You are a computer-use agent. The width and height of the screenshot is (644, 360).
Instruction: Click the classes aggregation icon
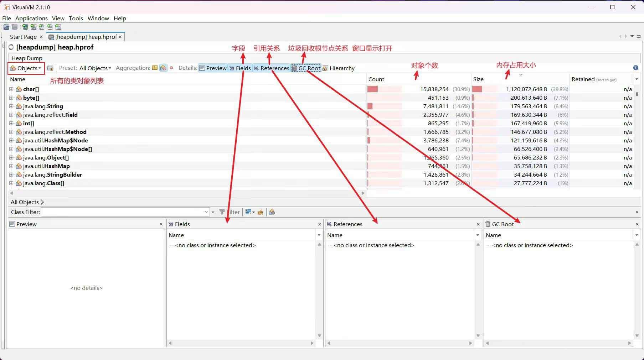click(163, 68)
